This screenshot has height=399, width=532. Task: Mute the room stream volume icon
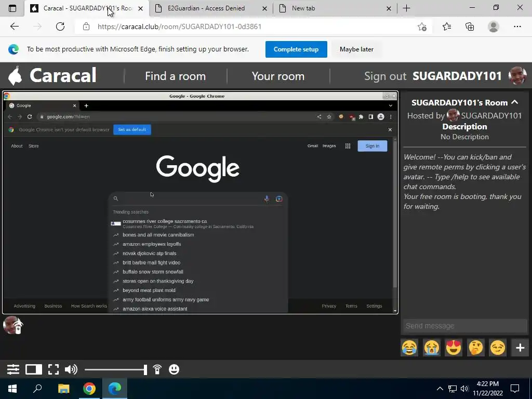point(71,369)
